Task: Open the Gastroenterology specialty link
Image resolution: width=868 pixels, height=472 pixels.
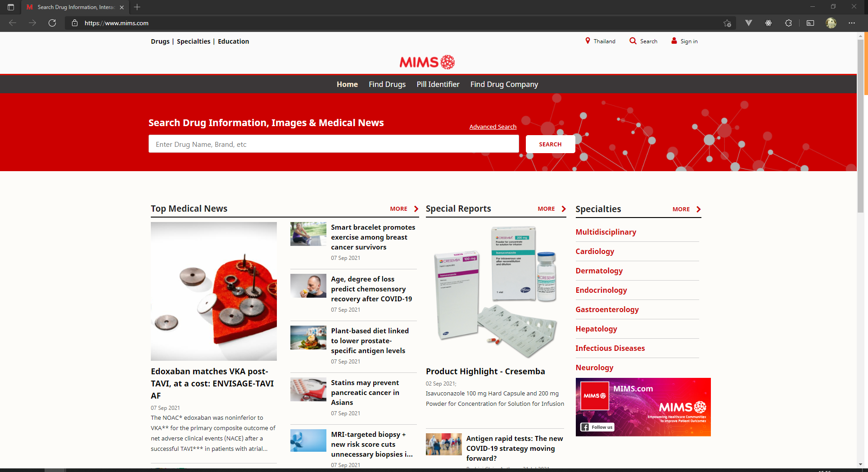Action: click(x=607, y=309)
